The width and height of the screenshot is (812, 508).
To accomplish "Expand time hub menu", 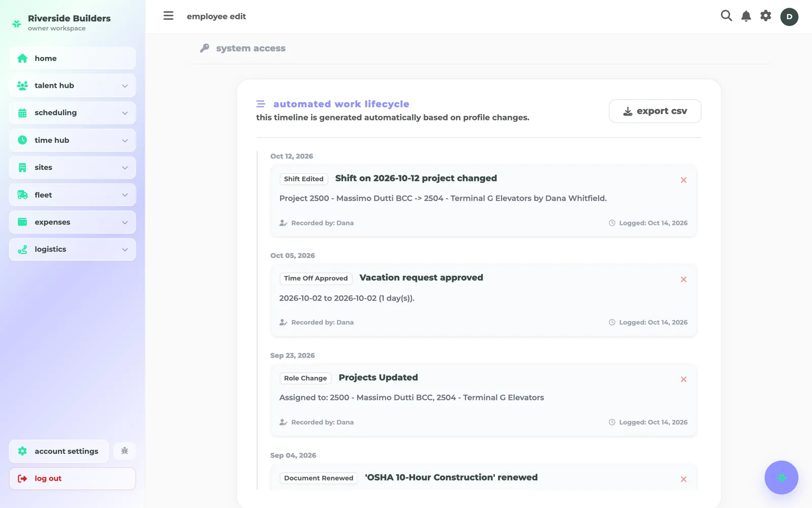I will (x=72, y=140).
